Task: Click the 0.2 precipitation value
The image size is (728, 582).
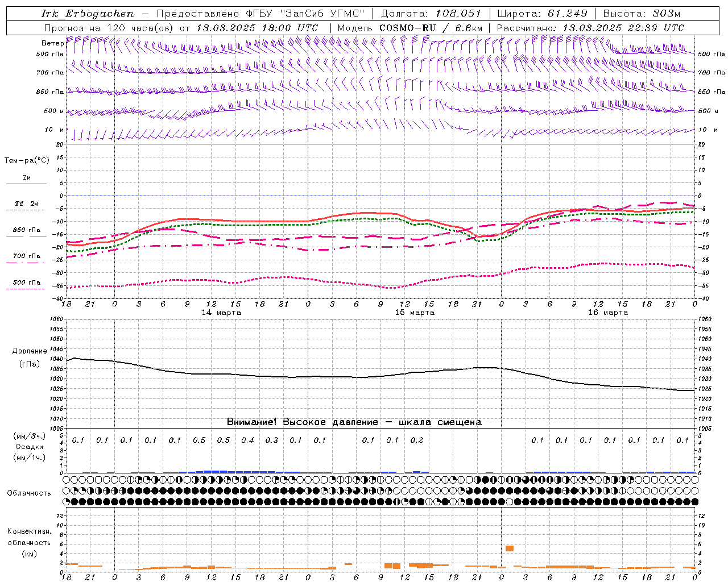Action: (x=417, y=440)
